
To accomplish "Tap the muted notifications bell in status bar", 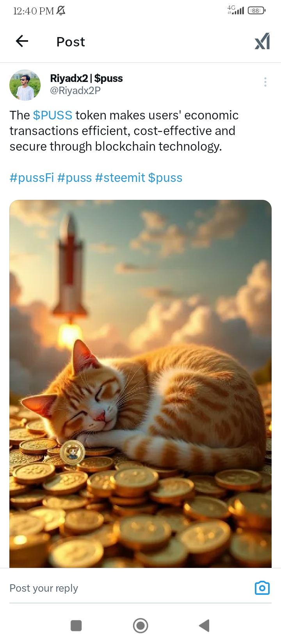I will click(x=60, y=11).
